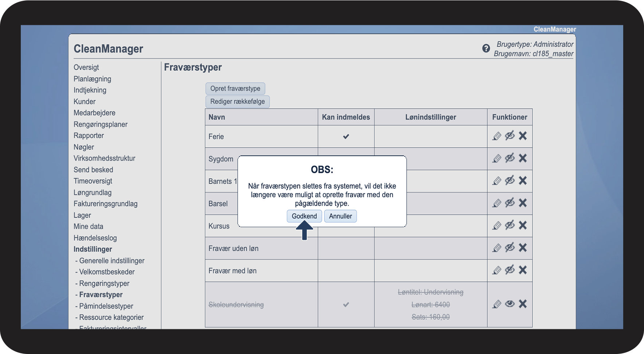Image resolution: width=644 pixels, height=354 pixels.
Task: Open the help question mark icon
Action: (486, 48)
